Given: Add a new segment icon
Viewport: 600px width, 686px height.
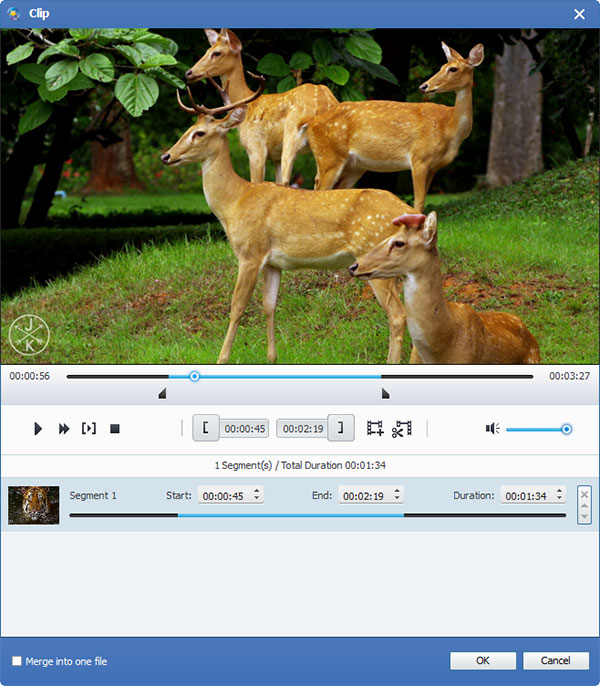Looking at the screenshot, I should point(375,428).
